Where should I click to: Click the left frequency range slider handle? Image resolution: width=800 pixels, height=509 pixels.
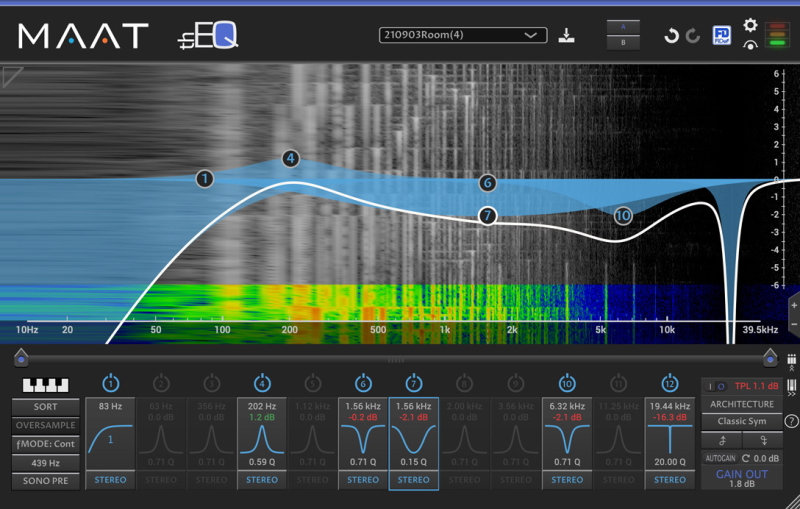click(21, 355)
